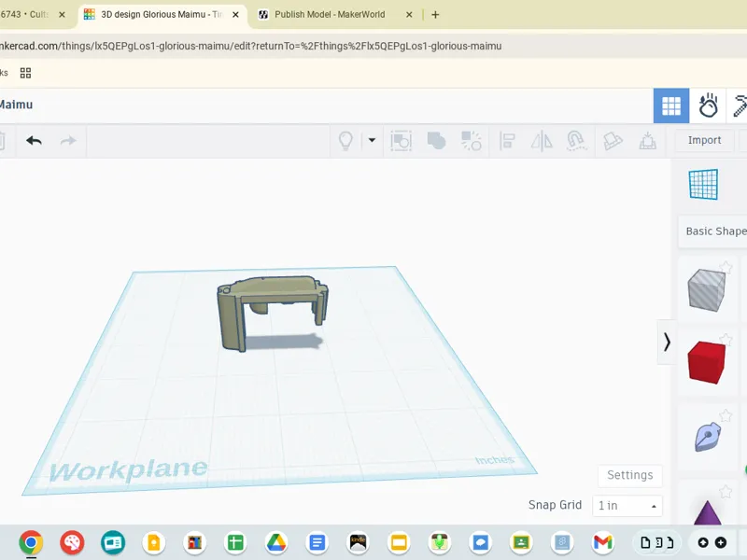Viewport: 747px width, 560px height.
Task: Pick the purple Pyramid shape
Action: (708, 512)
